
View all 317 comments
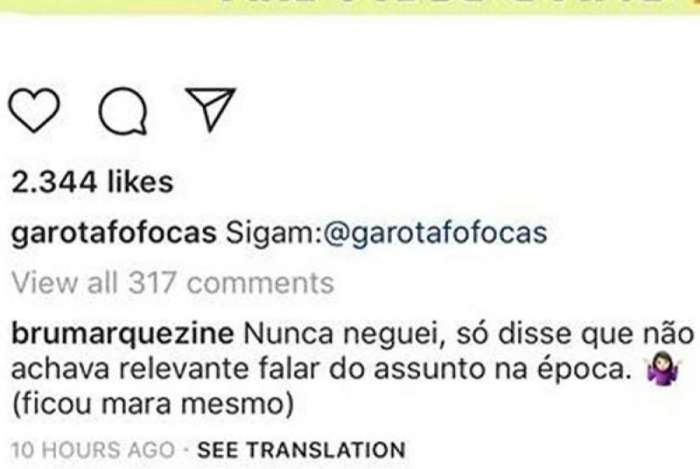click(x=172, y=283)
